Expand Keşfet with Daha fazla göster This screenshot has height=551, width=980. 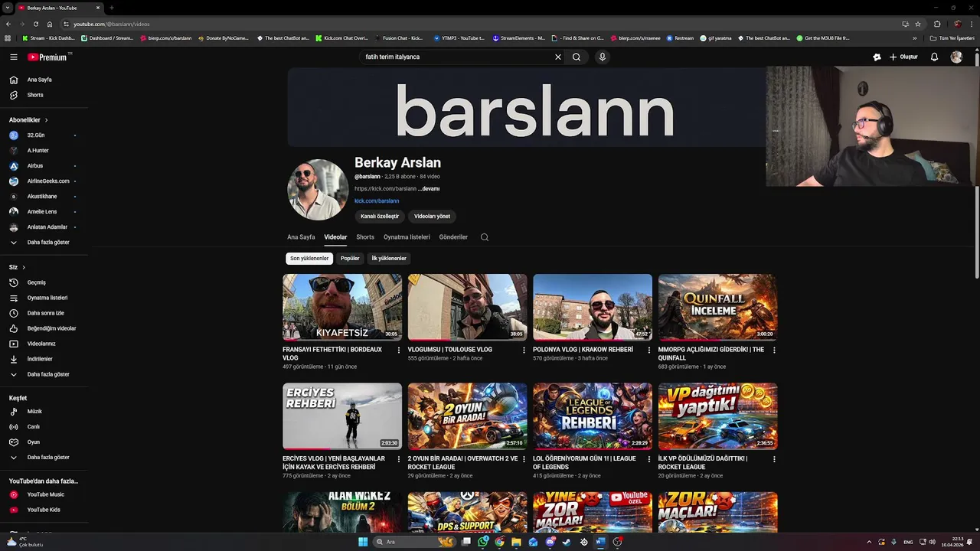click(x=44, y=458)
